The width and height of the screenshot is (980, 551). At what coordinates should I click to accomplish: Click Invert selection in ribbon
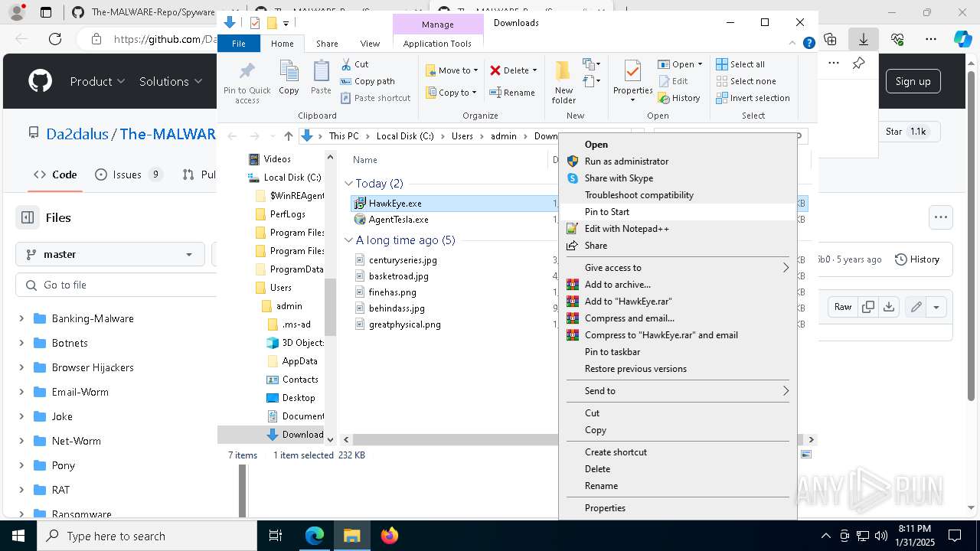coord(753,98)
